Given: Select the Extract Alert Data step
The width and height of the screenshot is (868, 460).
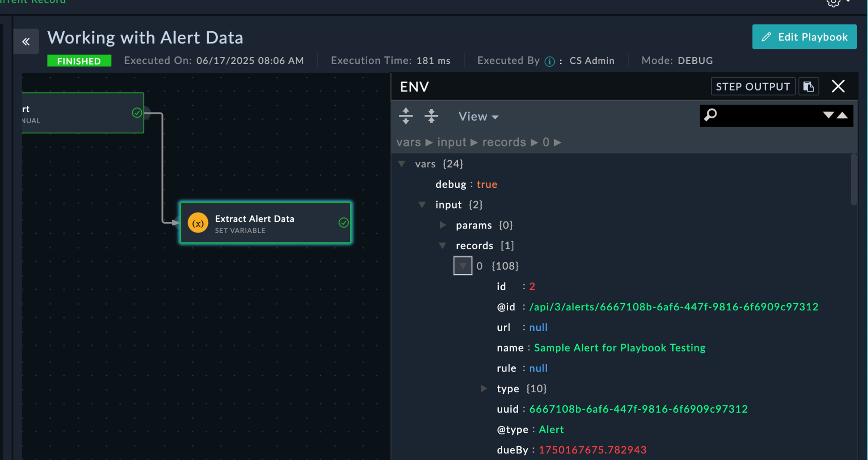Looking at the screenshot, I should tap(266, 223).
